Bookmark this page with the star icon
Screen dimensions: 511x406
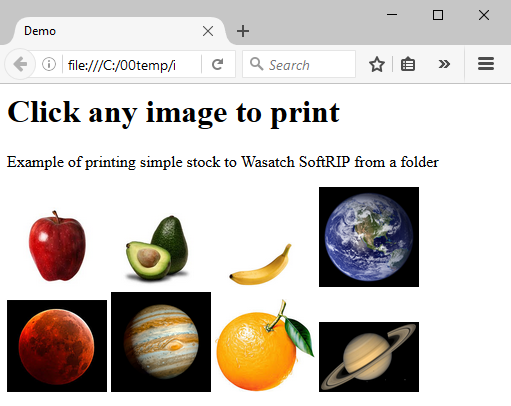tap(377, 64)
